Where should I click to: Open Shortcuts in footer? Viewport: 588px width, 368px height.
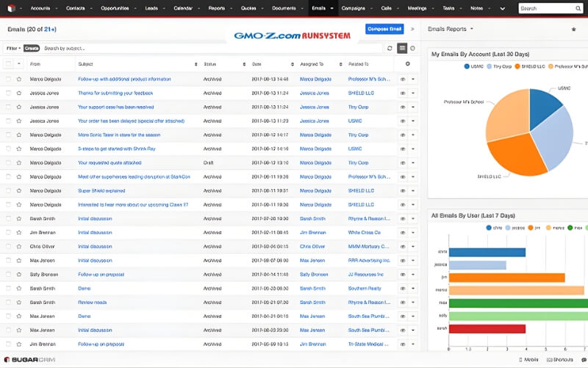(560, 360)
